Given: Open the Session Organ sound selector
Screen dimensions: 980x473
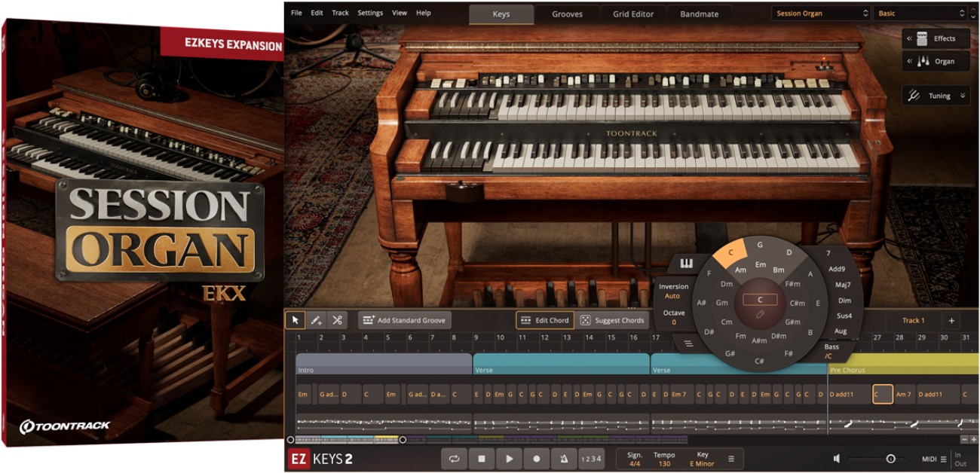Looking at the screenshot, I should point(818,13).
